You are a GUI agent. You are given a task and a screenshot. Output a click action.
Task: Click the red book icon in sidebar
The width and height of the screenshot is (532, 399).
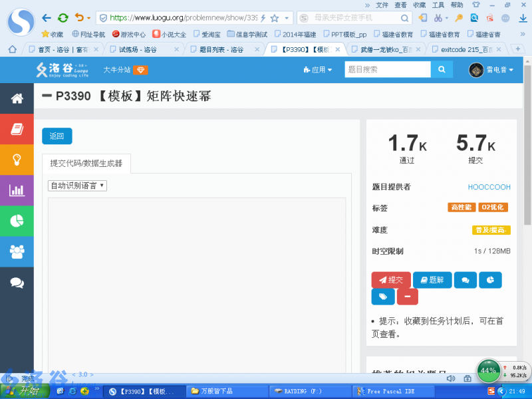(x=17, y=129)
